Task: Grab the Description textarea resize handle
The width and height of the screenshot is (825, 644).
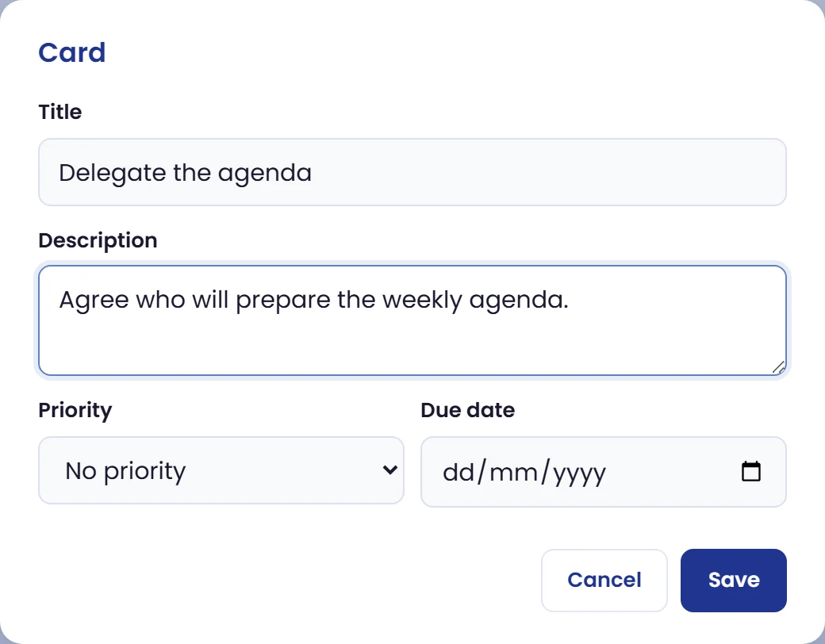Action: pyautogui.click(x=779, y=367)
